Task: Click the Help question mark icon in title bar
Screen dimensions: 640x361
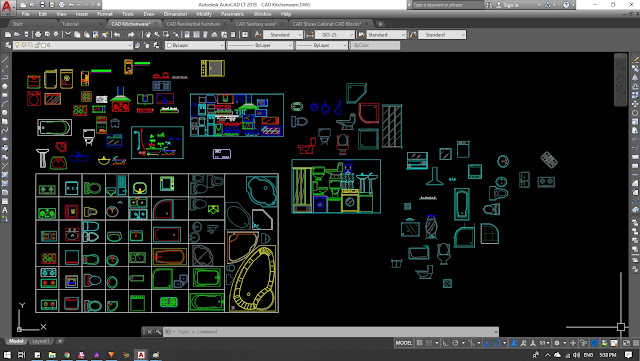Action: [x=566, y=5]
